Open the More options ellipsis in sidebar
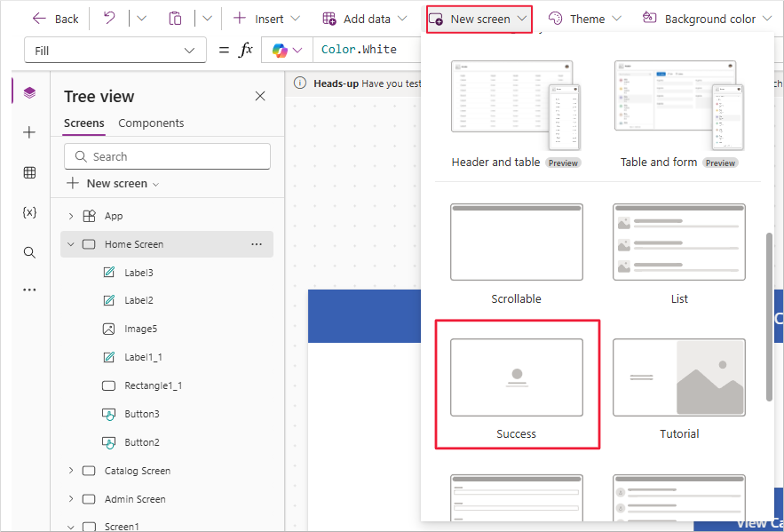The width and height of the screenshot is (784, 532). pos(29,289)
